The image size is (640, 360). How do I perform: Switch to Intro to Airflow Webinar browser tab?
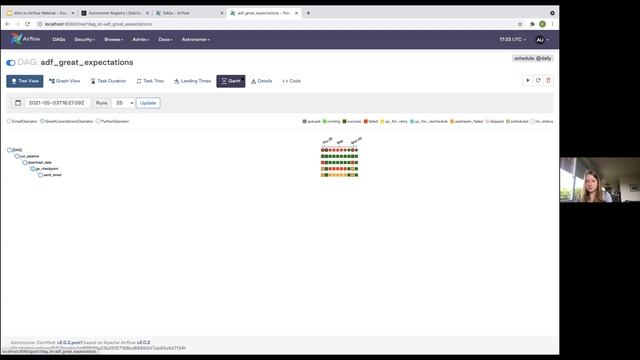(x=40, y=13)
